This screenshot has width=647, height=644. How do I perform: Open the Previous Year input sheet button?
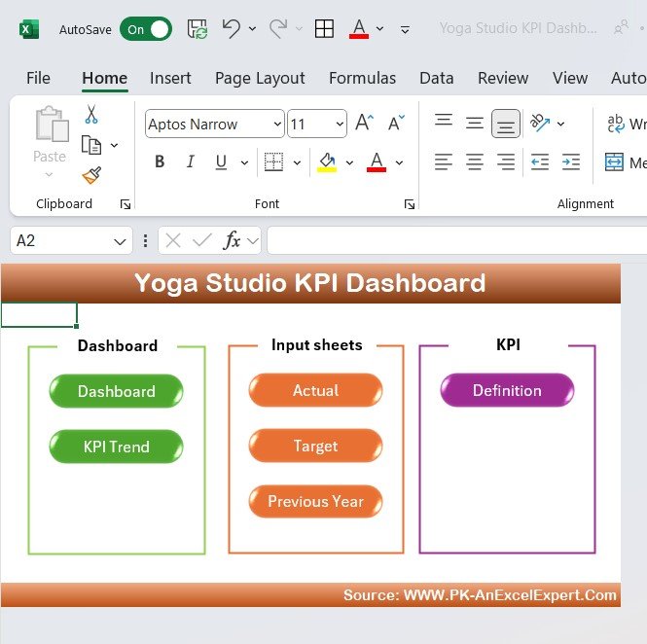click(x=315, y=501)
